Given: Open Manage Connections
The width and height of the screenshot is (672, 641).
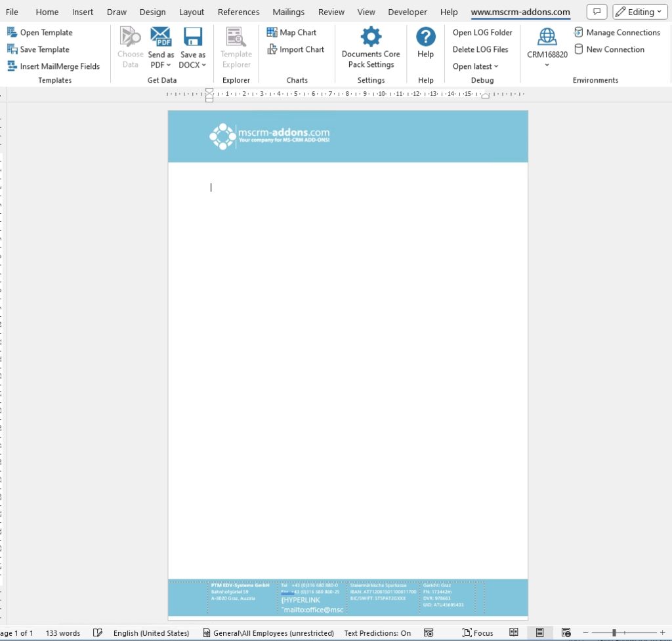Looking at the screenshot, I should [617, 32].
